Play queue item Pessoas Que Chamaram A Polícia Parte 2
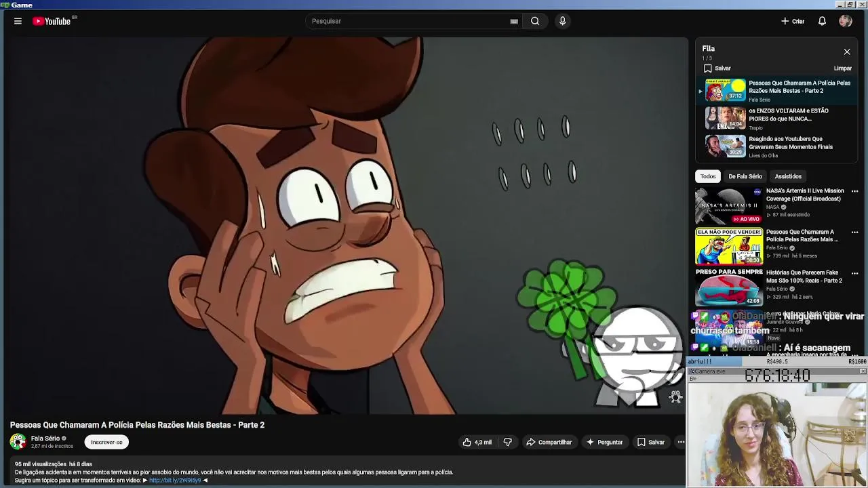The height and width of the screenshot is (488, 868). 777,90
